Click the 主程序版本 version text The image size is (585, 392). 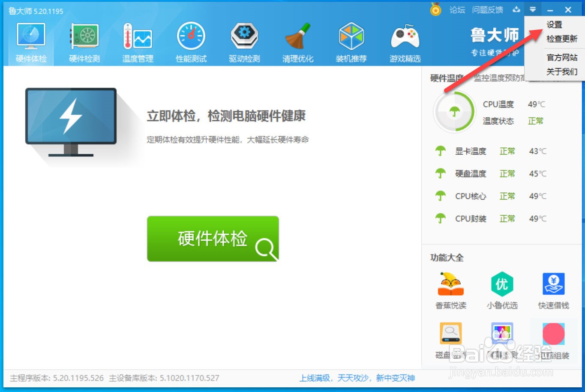click(57, 378)
